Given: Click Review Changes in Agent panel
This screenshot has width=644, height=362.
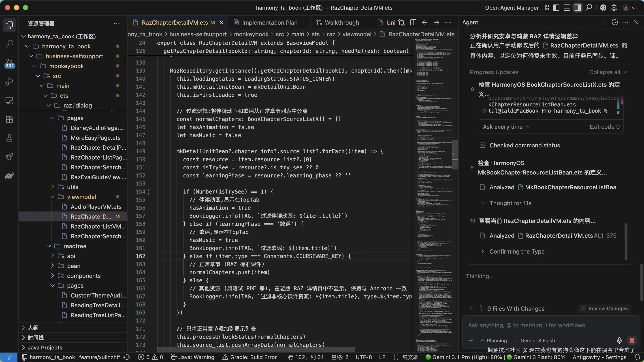Looking at the screenshot, I should pos(604,308).
